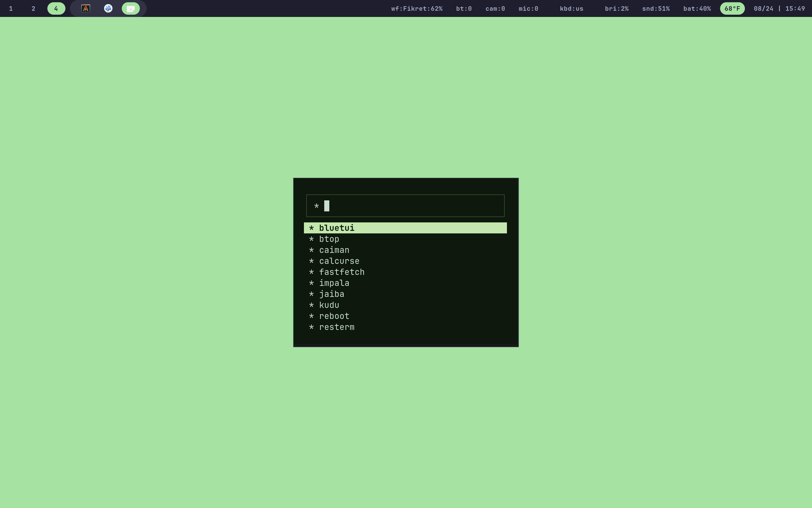Click the 08/24 | 15:49 date and time
Image resolution: width=812 pixels, height=508 pixels.
pos(779,8)
